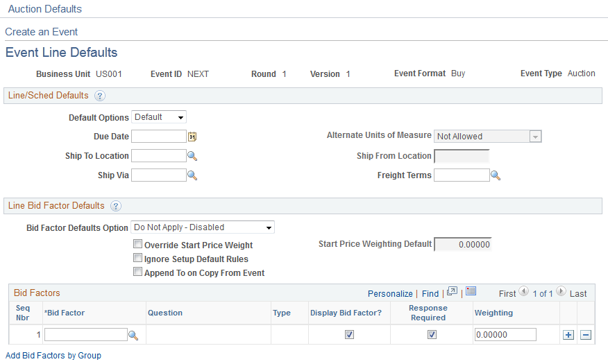Click the Freight Terms field
The image size is (608, 364).
[462, 175]
